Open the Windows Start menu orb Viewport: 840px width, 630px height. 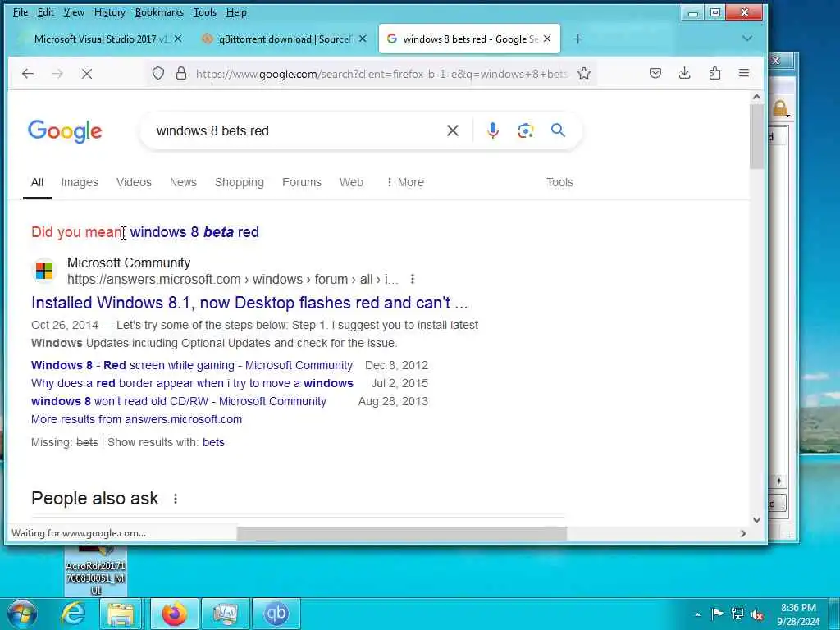point(21,614)
